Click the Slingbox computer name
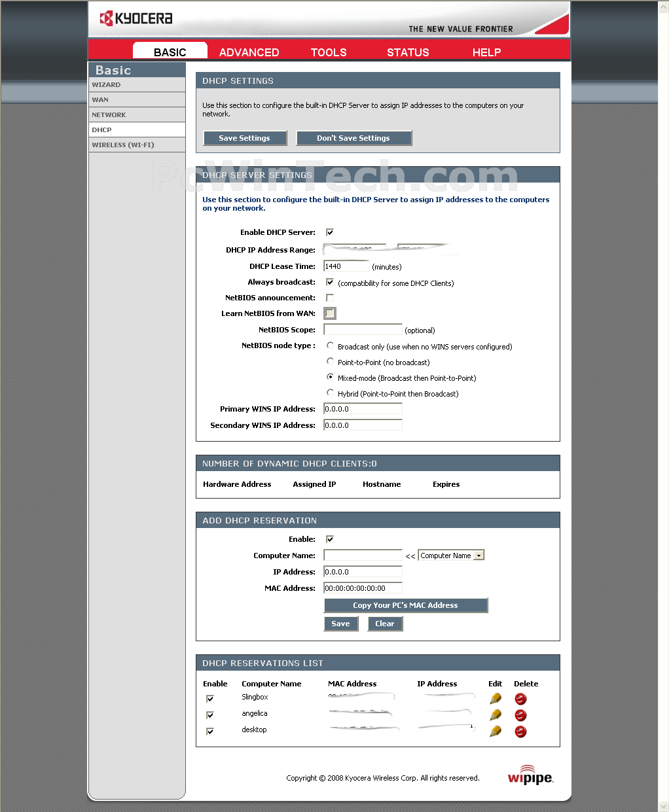This screenshot has width=669, height=812. pyautogui.click(x=255, y=697)
